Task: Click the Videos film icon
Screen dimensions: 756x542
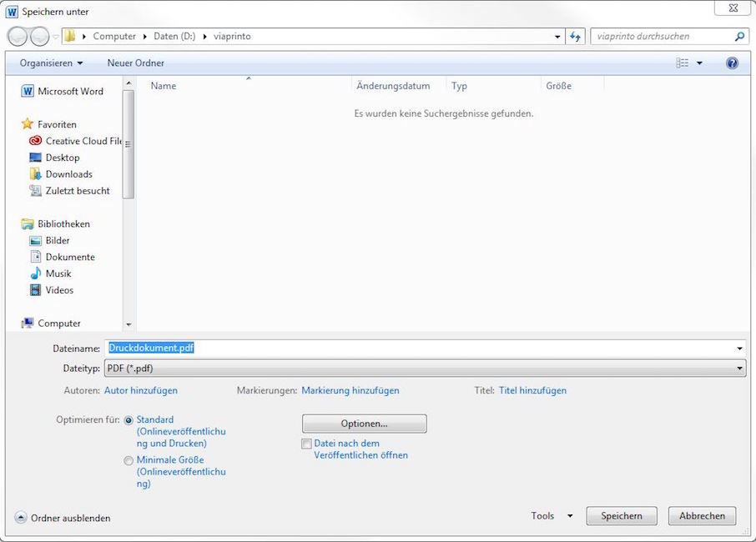Action: (x=35, y=290)
